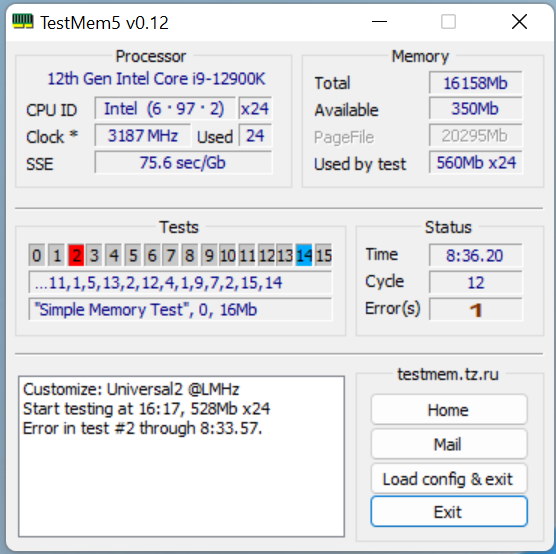This screenshot has height=554, width=556.
Task: Click the blue active test 14 box
Action: coord(304,255)
